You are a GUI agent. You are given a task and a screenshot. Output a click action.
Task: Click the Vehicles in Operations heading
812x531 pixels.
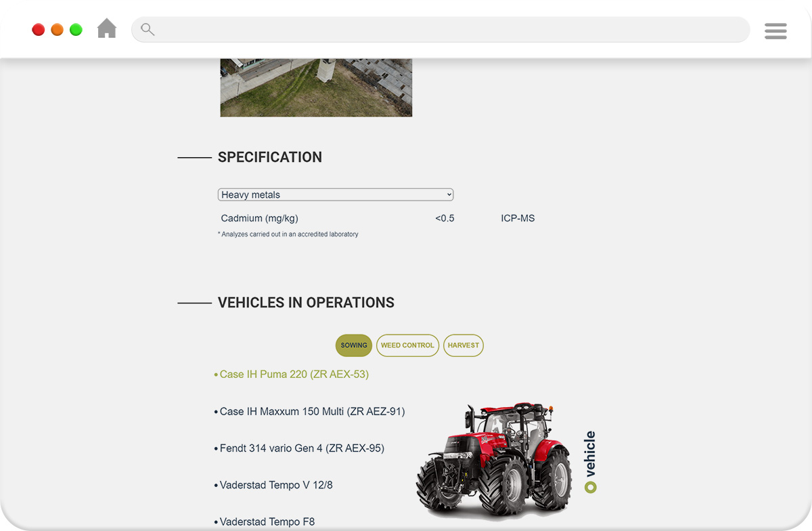[x=306, y=303]
